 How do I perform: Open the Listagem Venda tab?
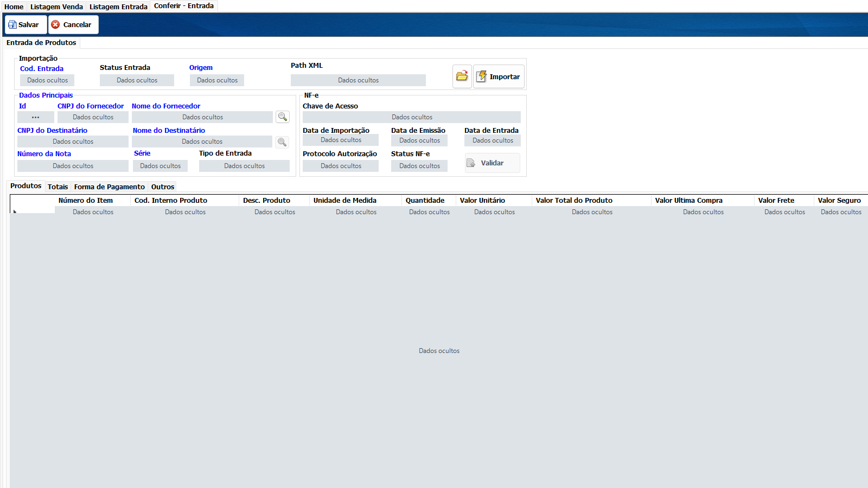tap(56, 7)
